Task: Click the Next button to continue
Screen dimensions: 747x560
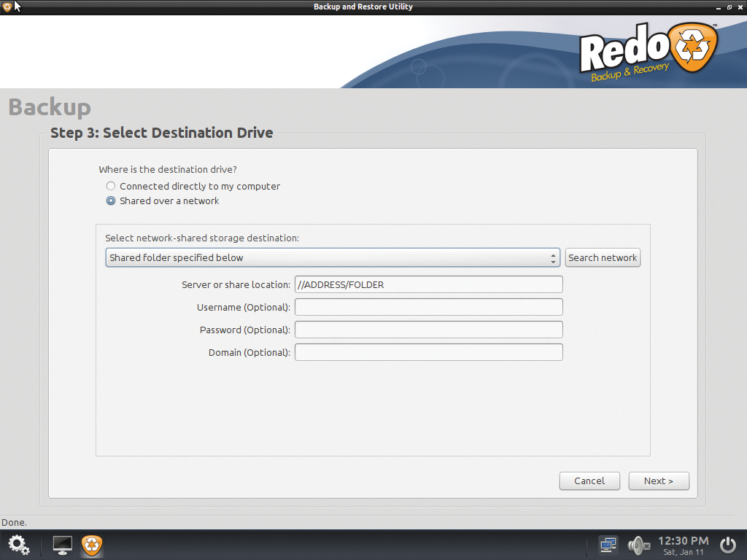Action: (x=658, y=481)
